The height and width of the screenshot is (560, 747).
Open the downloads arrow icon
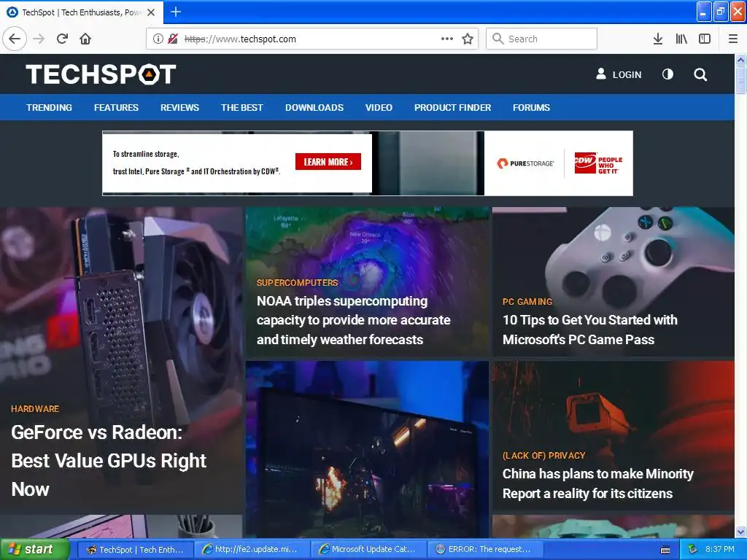pyautogui.click(x=658, y=39)
